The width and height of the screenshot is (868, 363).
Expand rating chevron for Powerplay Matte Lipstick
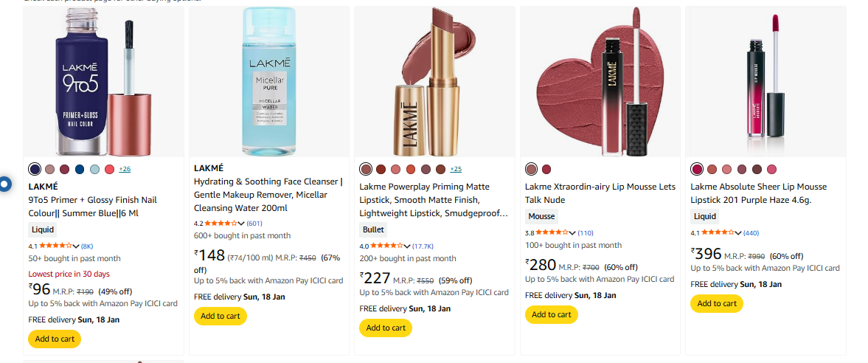coord(408,246)
